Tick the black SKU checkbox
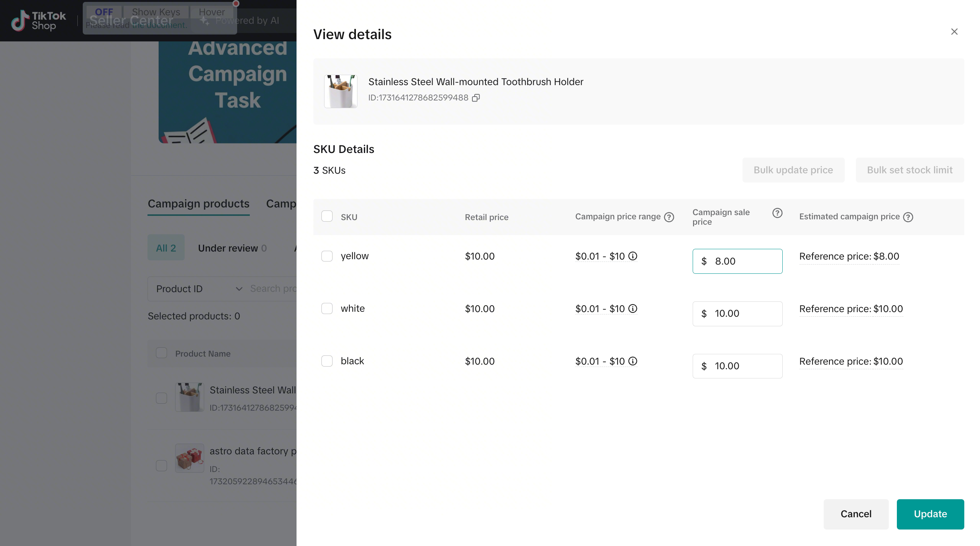The height and width of the screenshot is (546, 980). [327, 361]
